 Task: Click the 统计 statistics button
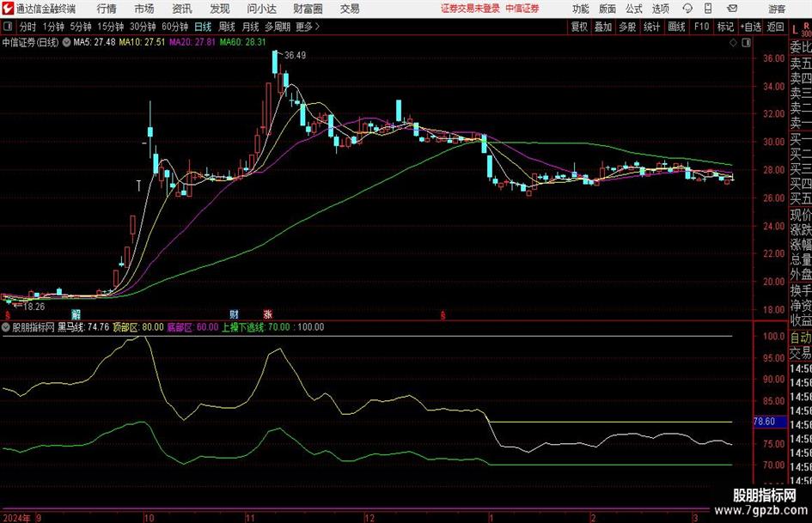pos(651,27)
